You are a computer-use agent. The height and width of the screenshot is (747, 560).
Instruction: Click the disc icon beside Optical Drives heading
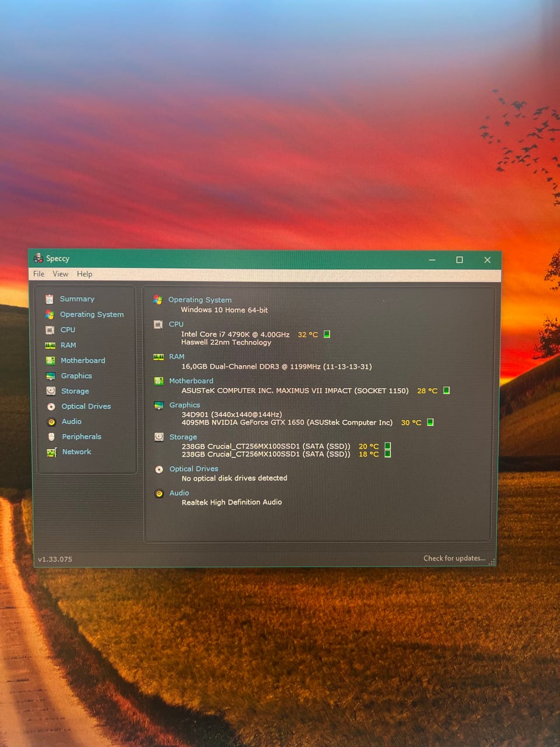pyautogui.click(x=159, y=469)
